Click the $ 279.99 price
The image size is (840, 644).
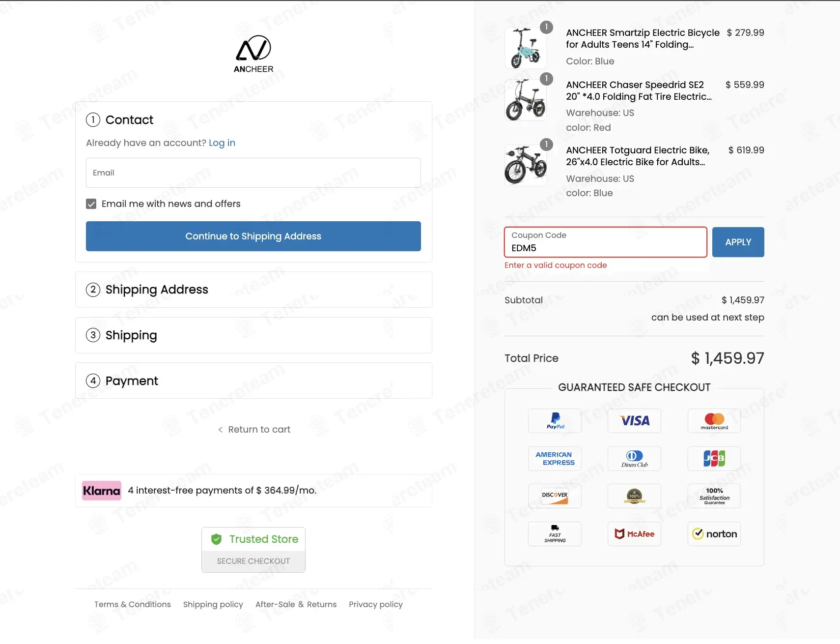pos(745,33)
